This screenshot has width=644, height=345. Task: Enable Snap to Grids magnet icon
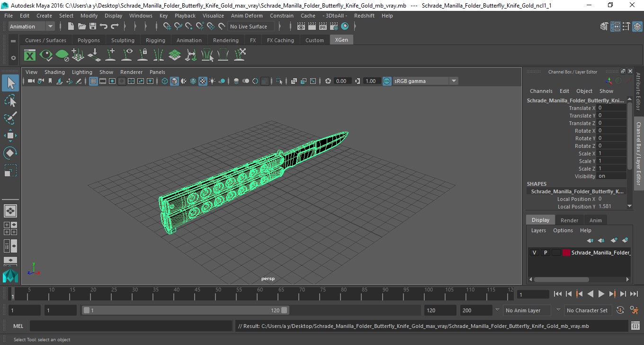tap(167, 27)
